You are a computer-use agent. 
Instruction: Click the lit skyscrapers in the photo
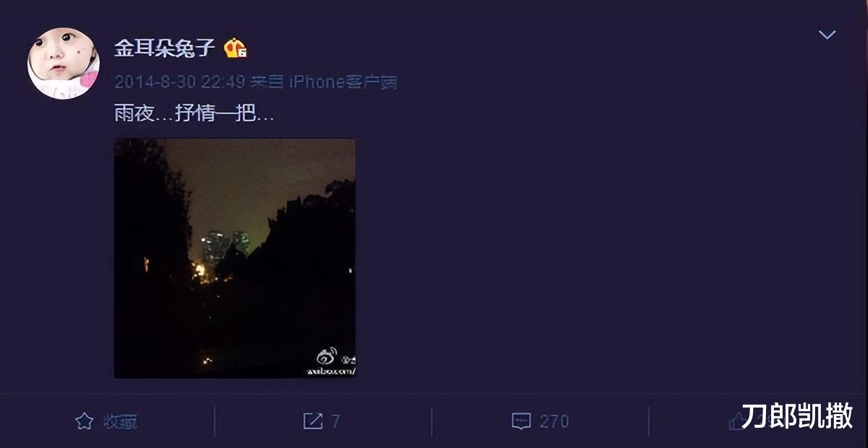click(x=225, y=246)
